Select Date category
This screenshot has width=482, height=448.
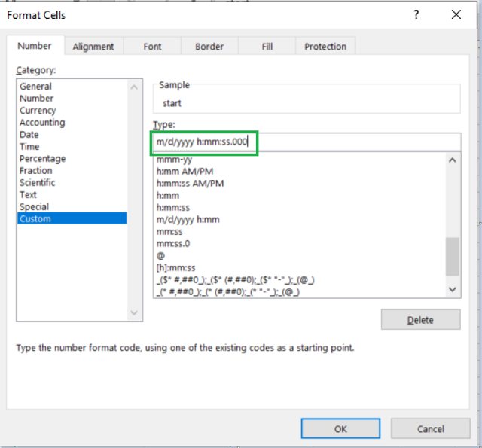(72, 135)
